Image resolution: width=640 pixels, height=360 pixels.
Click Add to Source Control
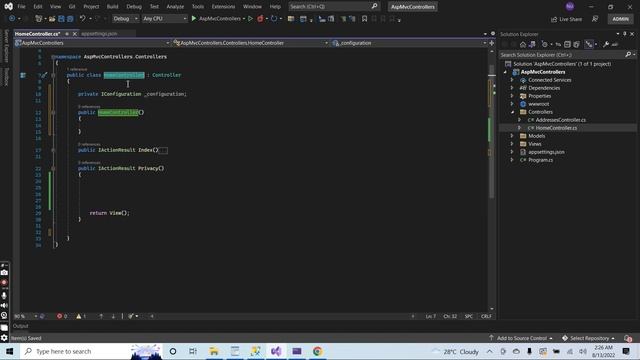(x=521, y=338)
